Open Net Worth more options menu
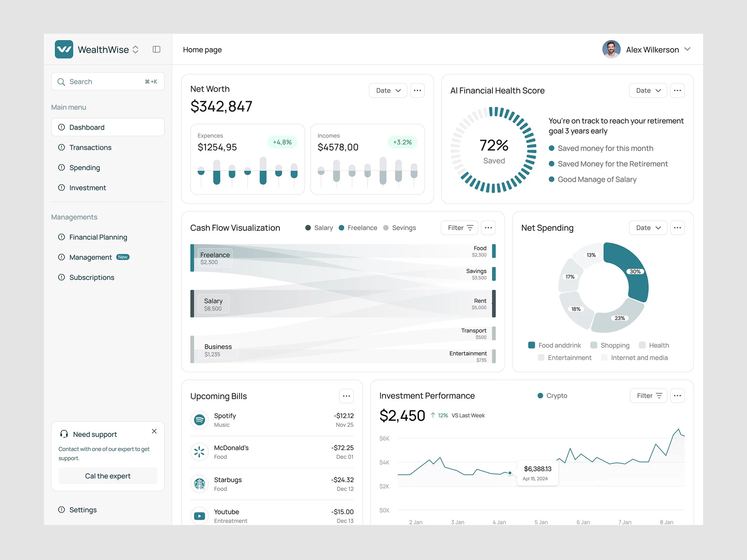The width and height of the screenshot is (747, 560). [x=417, y=90]
